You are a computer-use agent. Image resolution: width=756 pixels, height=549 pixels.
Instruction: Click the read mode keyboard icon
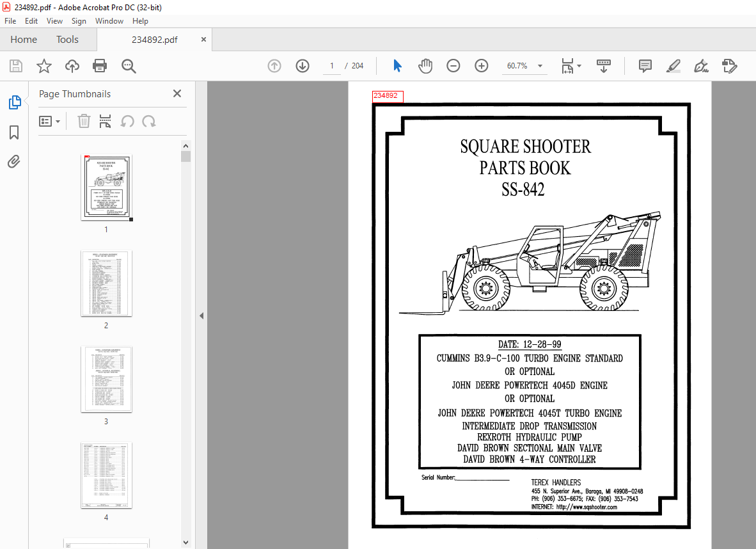pos(604,66)
